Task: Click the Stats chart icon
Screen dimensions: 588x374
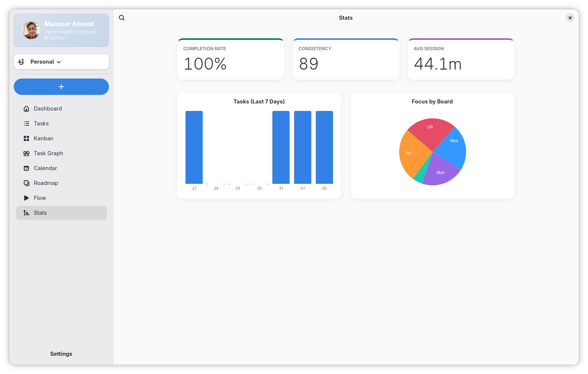Action: click(26, 213)
